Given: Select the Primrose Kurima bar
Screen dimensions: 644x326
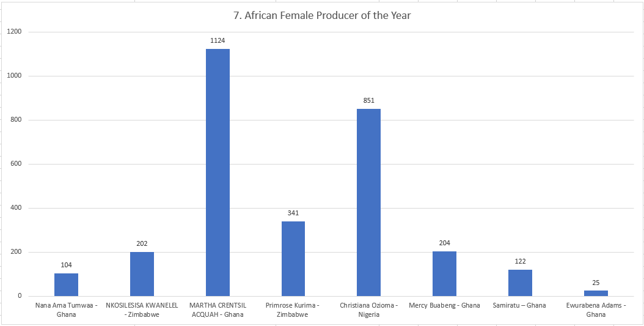Looking at the screenshot, I should pos(293,259).
